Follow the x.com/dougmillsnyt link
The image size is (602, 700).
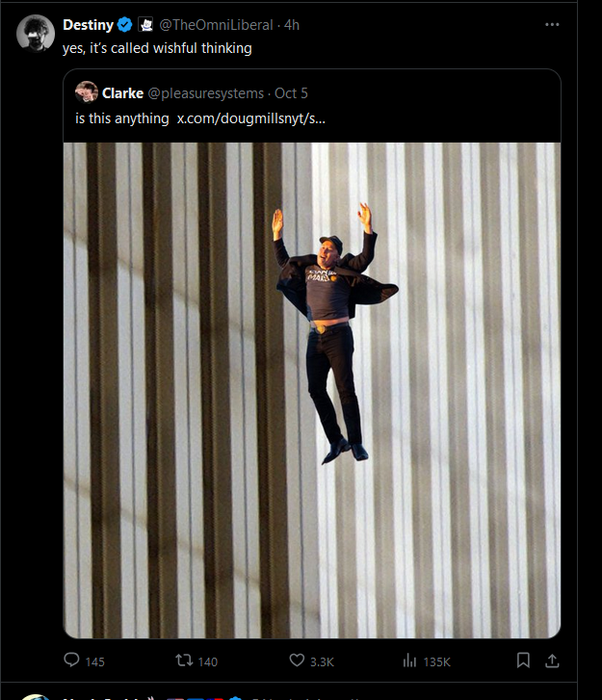pyautogui.click(x=251, y=118)
